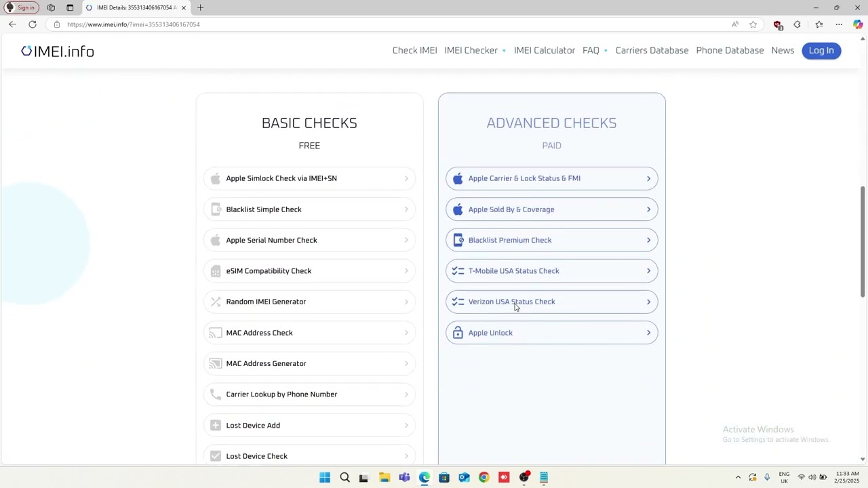
Task: Click arrow on MAC Address Generator row
Action: (x=406, y=363)
